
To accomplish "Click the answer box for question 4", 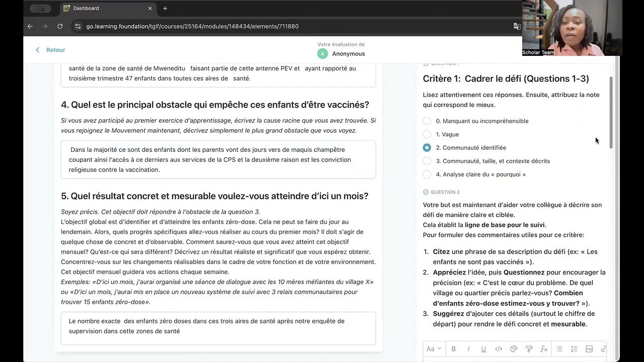I will point(218,159).
